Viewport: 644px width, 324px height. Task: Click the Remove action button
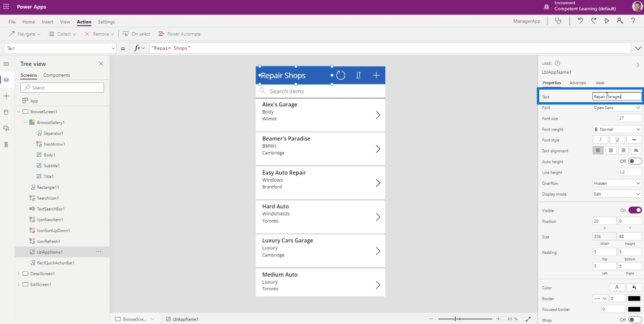[99, 34]
